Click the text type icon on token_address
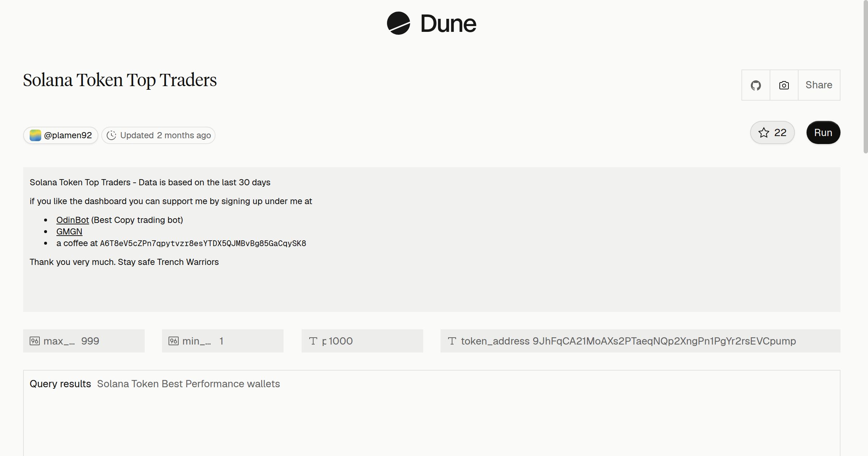 [452, 341]
